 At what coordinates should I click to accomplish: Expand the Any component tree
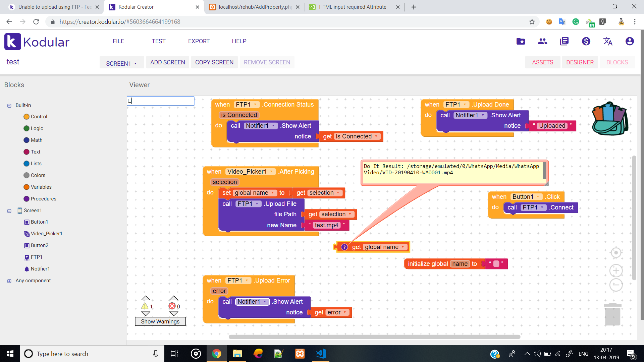coord(9,281)
